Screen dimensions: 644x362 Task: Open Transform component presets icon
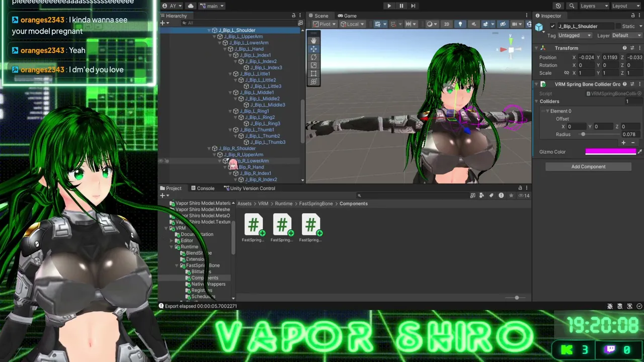632,48
